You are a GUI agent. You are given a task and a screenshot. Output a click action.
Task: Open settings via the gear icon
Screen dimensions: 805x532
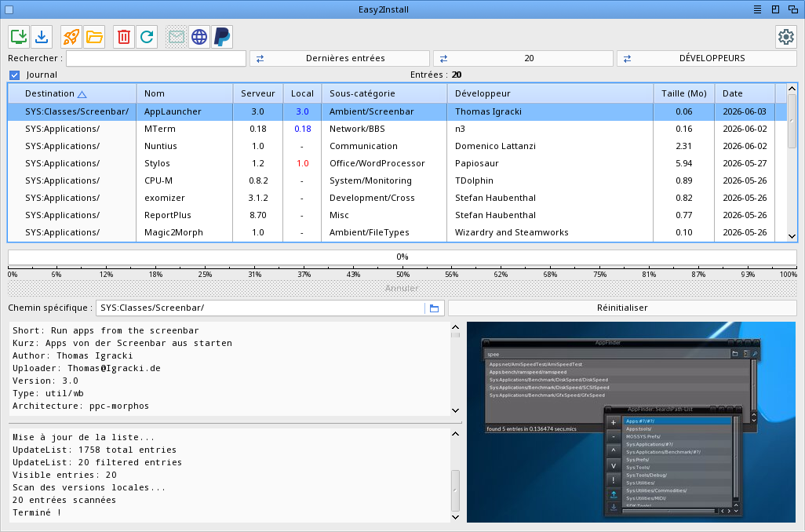click(786, 37)
